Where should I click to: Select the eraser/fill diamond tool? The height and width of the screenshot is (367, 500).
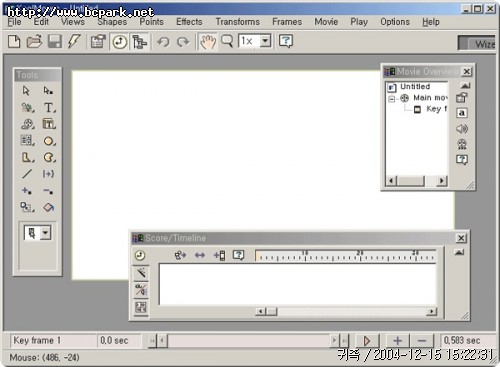pyautogui.click(x=49, y=207)
